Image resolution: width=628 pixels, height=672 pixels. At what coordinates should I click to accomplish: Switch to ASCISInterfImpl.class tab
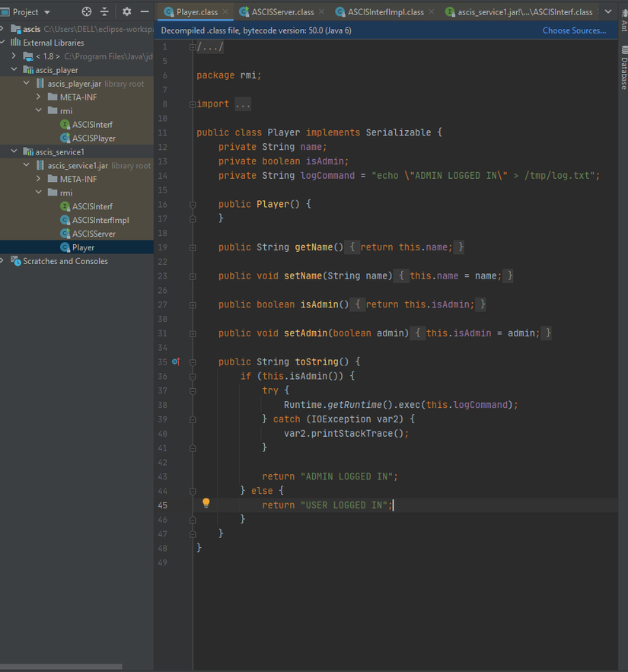point(385,12)
